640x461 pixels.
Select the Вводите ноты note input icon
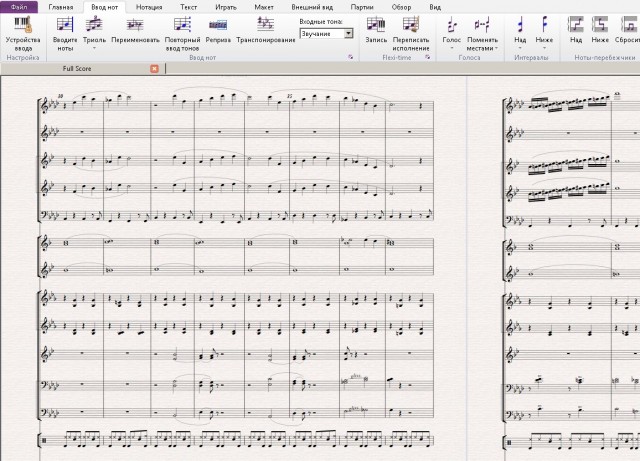pyautogui.click(x=65, y=33)
